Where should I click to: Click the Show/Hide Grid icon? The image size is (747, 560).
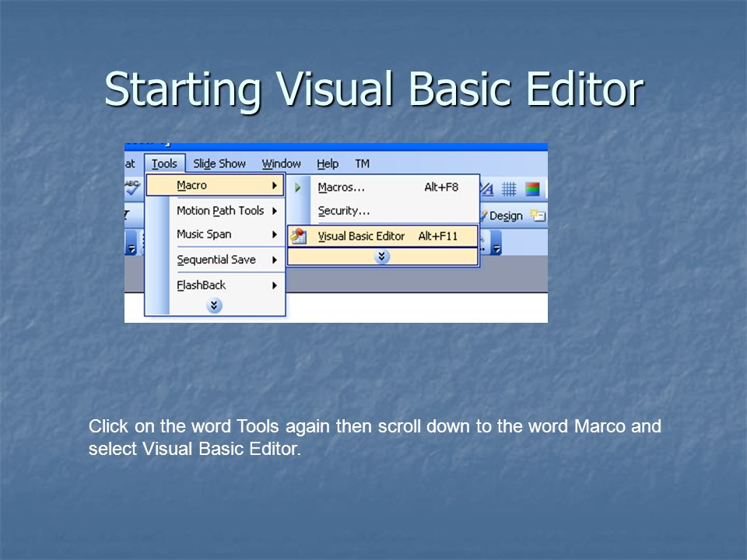click(509, 189)
